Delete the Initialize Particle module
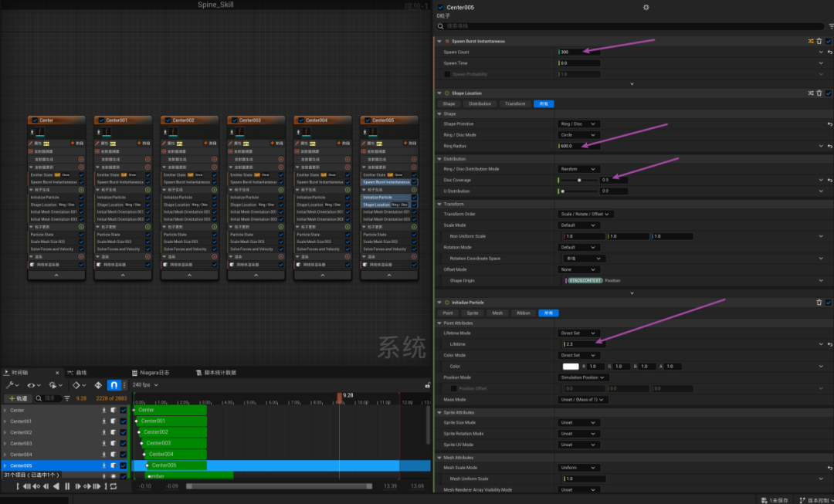834x504 pixels. (819, 302)
